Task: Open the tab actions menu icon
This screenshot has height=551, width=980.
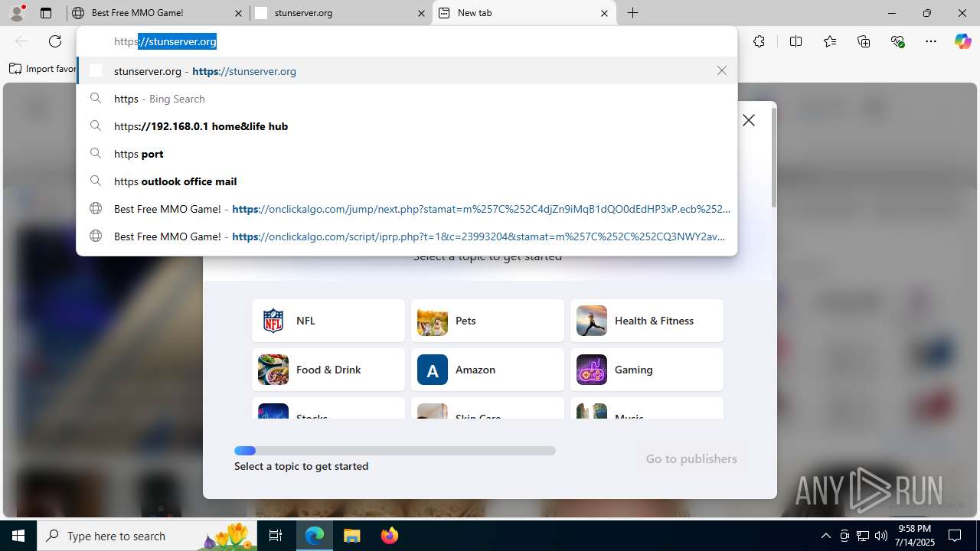Action: pos(46,13)
